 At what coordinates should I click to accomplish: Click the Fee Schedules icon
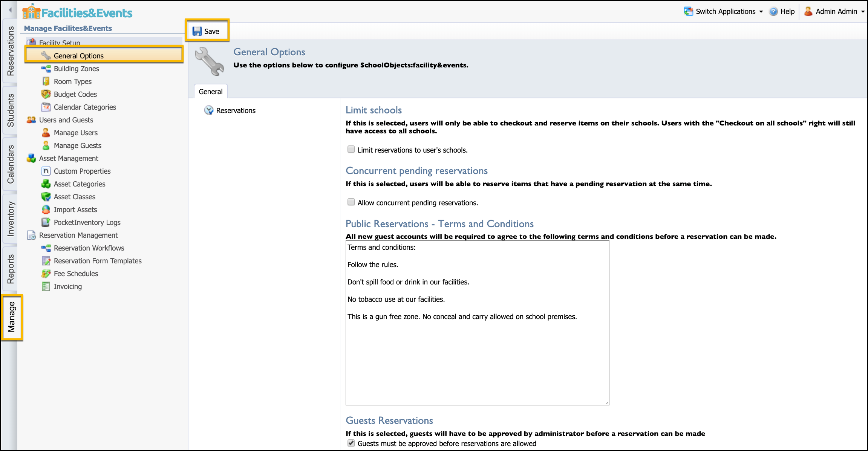coord(46,274)
